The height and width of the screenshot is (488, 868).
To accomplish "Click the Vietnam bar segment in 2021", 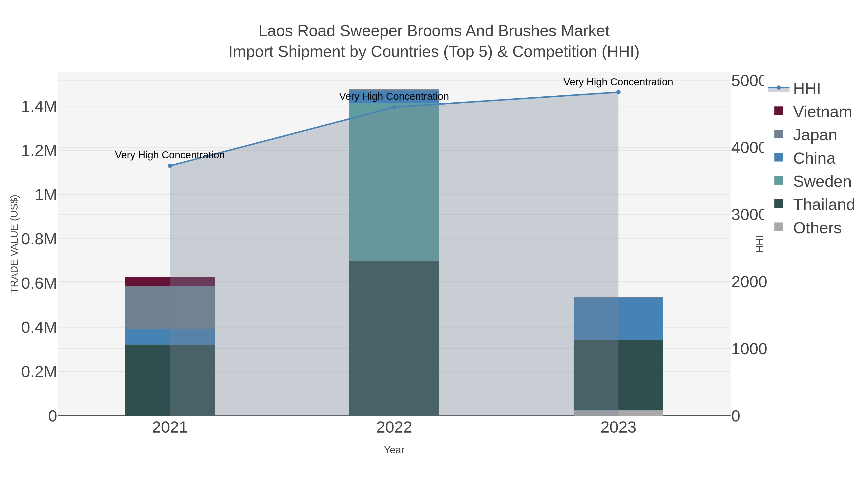I will point(170,281).
